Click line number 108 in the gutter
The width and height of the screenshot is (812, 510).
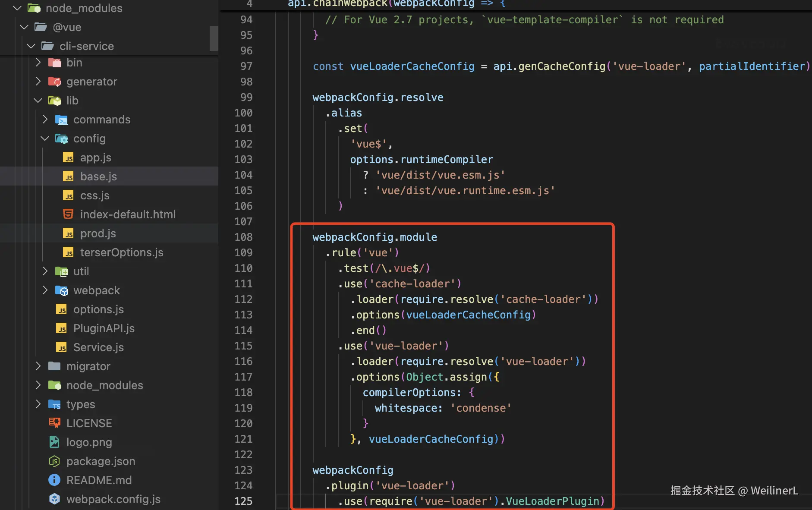point(243,237)
